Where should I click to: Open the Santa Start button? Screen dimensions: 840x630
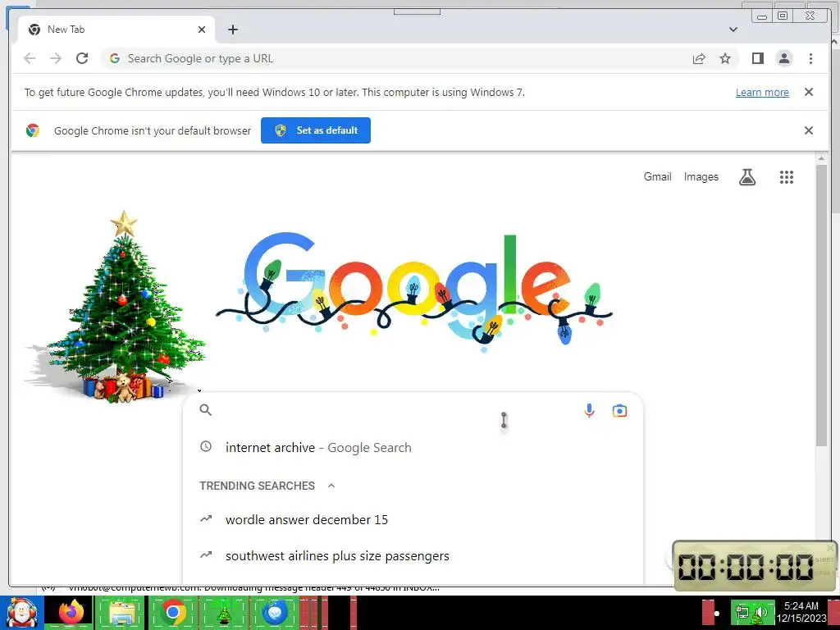(x=21, y=612)
